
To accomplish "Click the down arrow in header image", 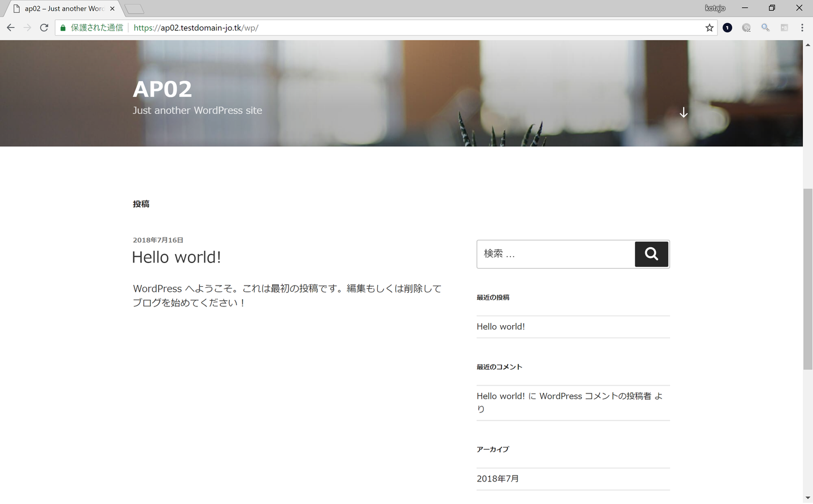I will pyautogui.click(x=684, y=112).
